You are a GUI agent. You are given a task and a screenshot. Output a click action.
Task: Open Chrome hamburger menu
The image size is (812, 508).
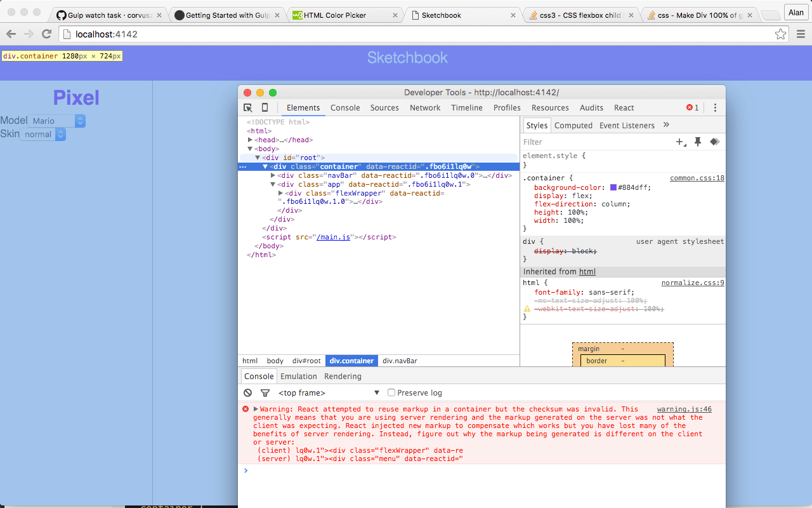point(800,34)
